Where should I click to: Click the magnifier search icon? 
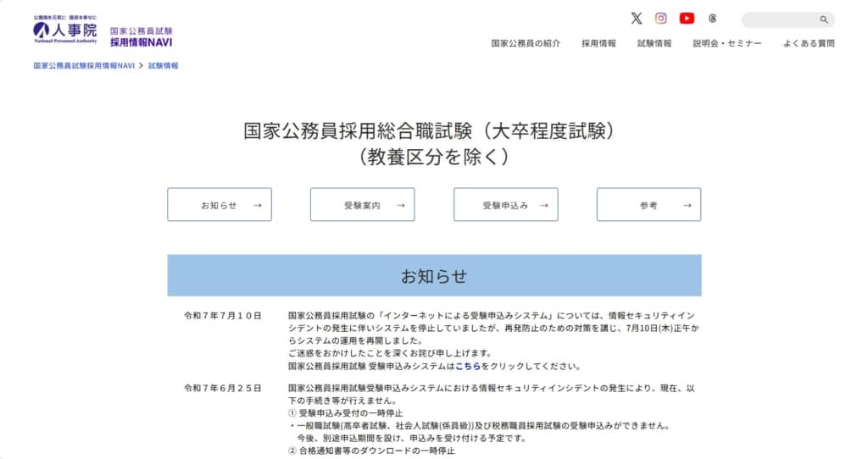pyautogui.click(x=824, y=19)
